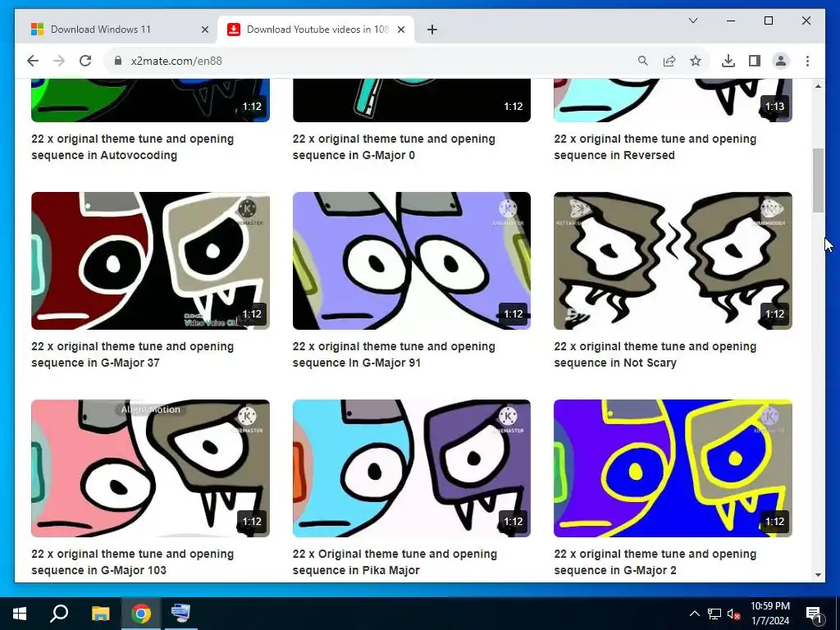Close the Download Windows 11 tab
Screen dimensions: 840x630
204,30
